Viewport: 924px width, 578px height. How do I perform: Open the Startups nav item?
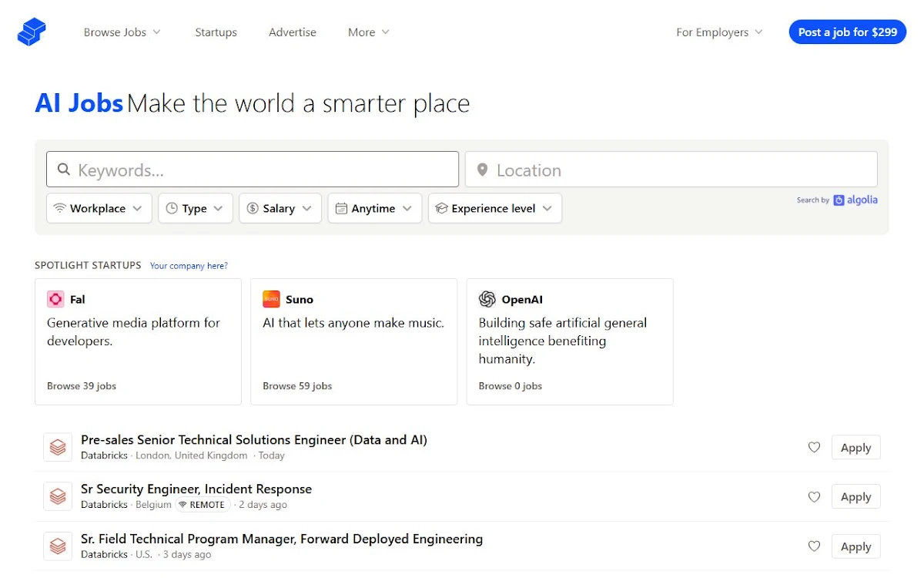coord(216,32)
